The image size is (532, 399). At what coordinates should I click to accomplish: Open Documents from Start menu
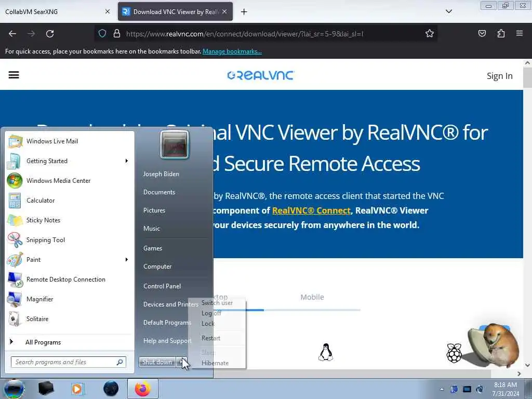tap(159, 192)
